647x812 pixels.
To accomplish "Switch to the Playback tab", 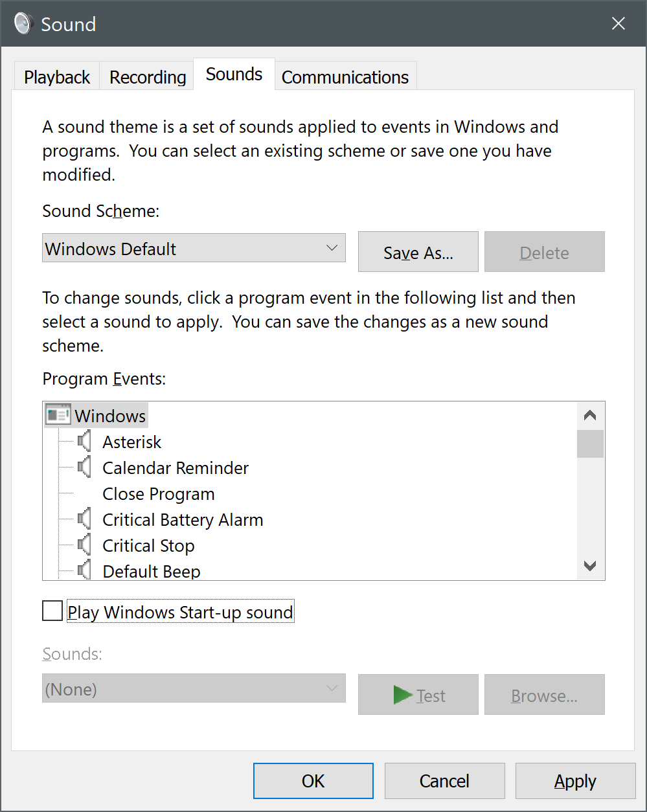I will tap(57, 77).
